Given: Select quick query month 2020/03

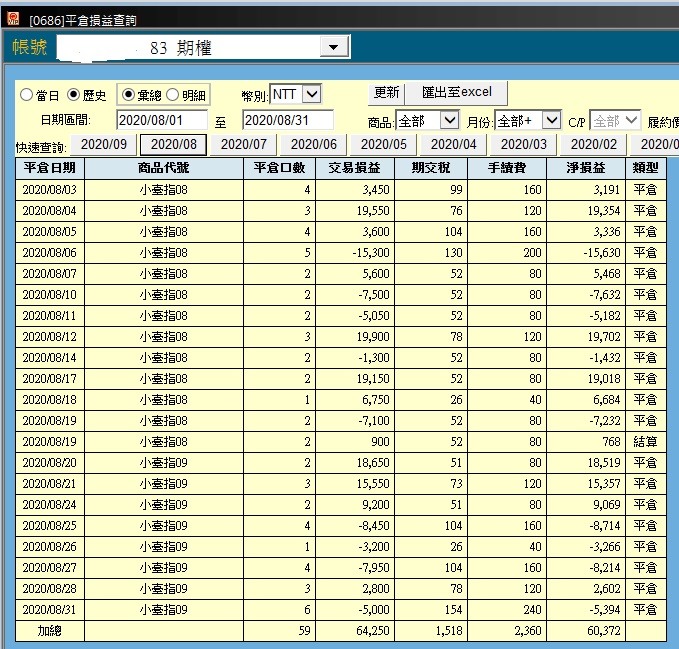Looking at the screenshot, I should click(x=524, y=145).
